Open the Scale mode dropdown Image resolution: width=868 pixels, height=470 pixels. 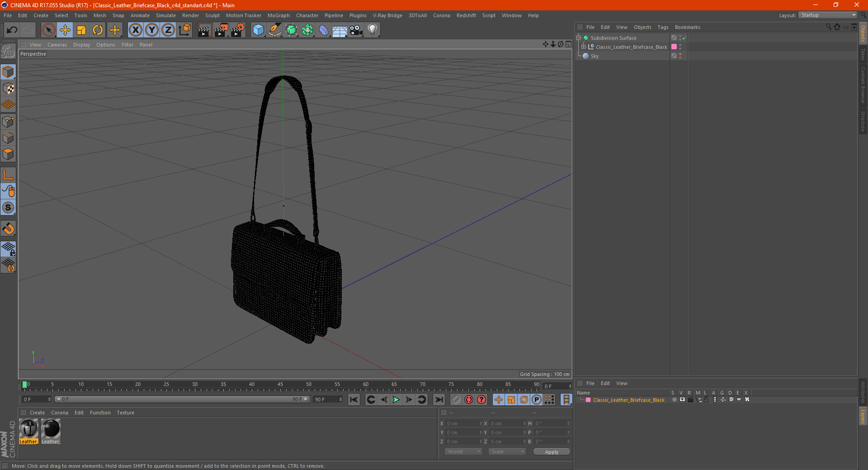(x=507, y=451)
